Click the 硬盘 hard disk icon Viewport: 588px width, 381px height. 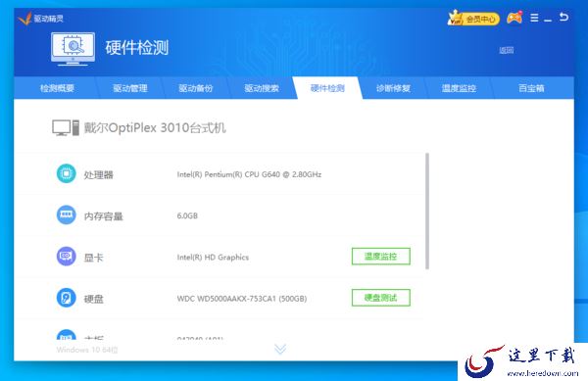point(66,298)
